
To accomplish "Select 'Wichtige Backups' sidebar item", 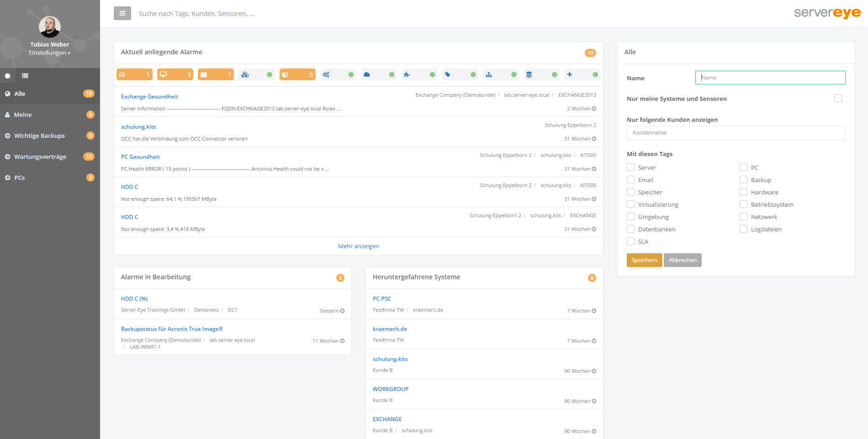I will pos(39,136).
